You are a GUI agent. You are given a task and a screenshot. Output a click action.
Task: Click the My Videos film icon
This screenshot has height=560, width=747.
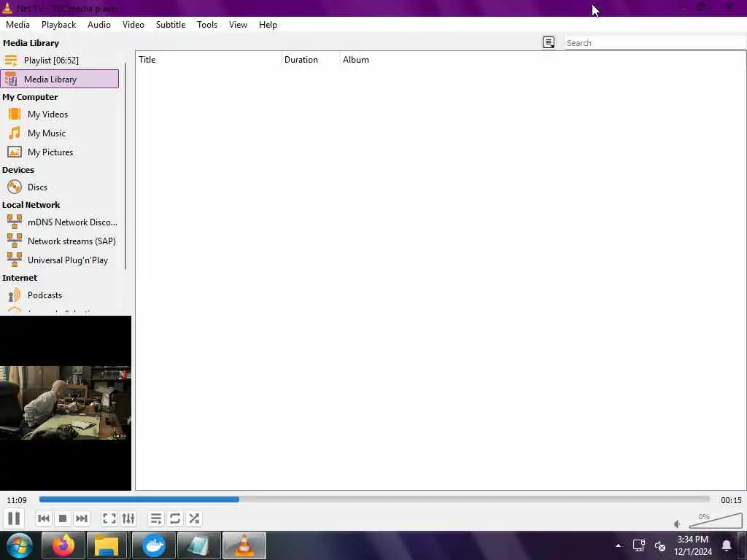point(15,114)
